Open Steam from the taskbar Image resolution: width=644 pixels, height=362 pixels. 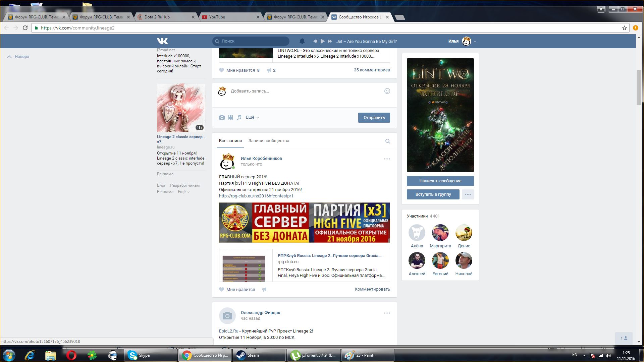(x=259, y=355)
